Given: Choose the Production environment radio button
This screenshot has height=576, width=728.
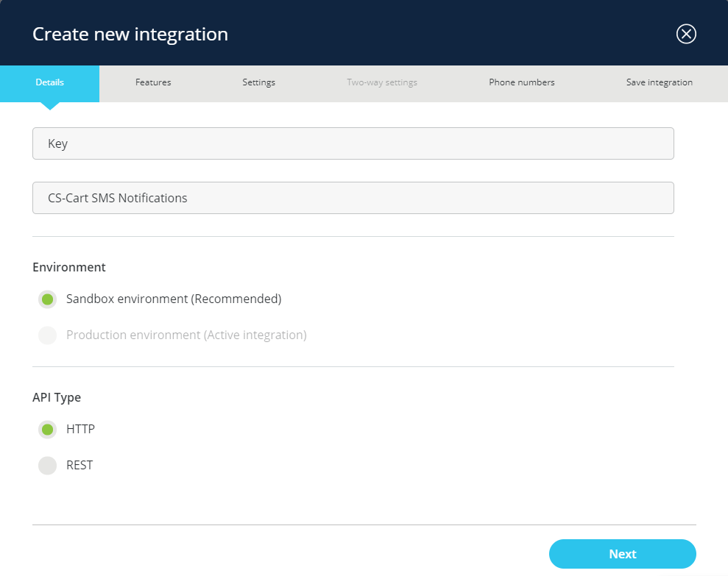Looking at the screenshot, I should [48, 335].
